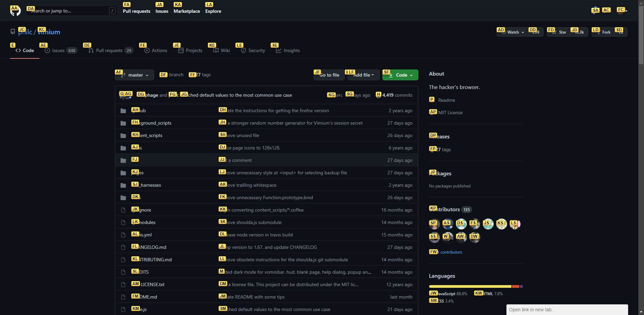This screenshot has height=315, width=644.
Task: Click file icon beside MIT-LICENSE.txt
Action: coord(123,285)
